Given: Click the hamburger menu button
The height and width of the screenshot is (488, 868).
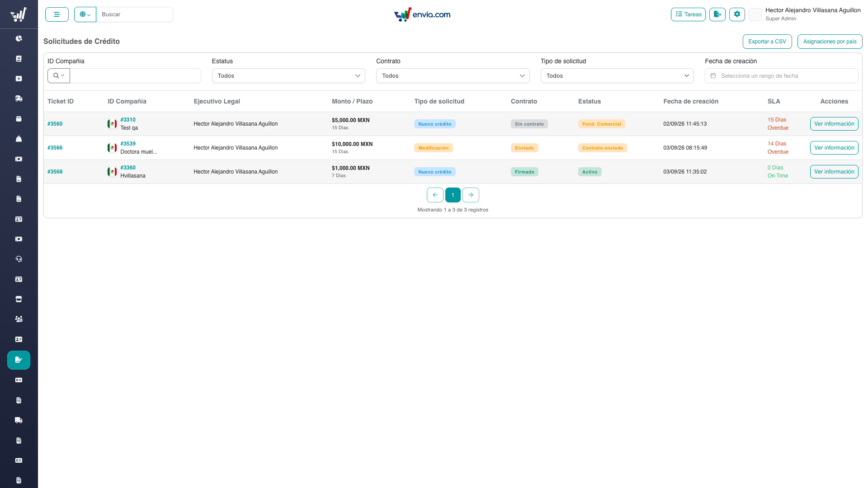Looking at the screenshot, I should pos(57,14).
